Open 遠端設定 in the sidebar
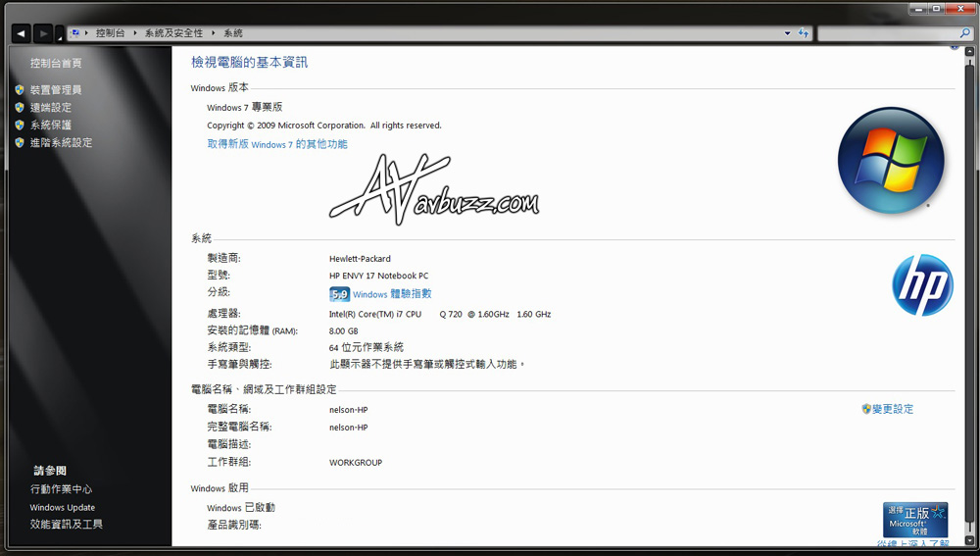This screenshot has height=556, width=980. coord(50,108)
